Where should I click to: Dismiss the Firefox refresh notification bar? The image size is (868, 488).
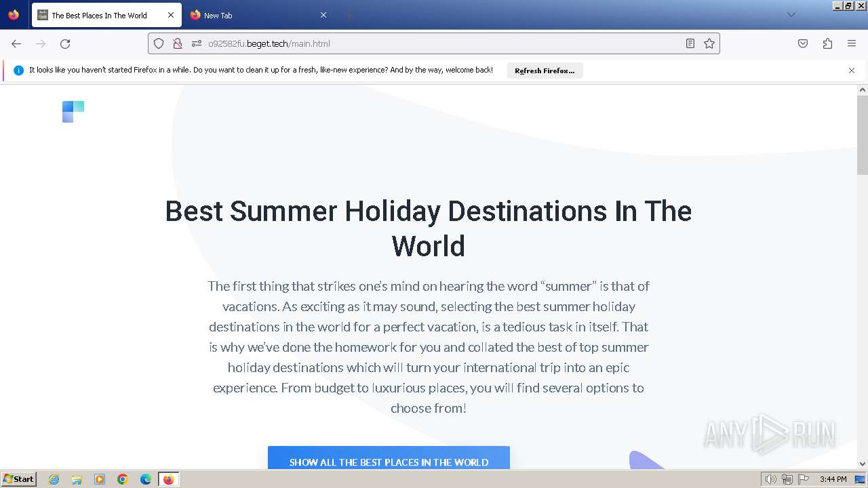(x=852, y=70)
